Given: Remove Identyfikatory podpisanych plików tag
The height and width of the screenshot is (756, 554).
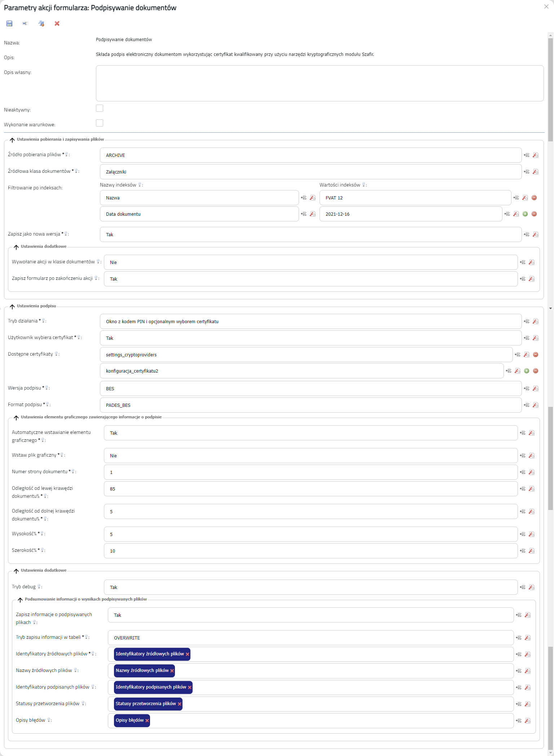Looking at the screenshot, I should pos(190,687).
